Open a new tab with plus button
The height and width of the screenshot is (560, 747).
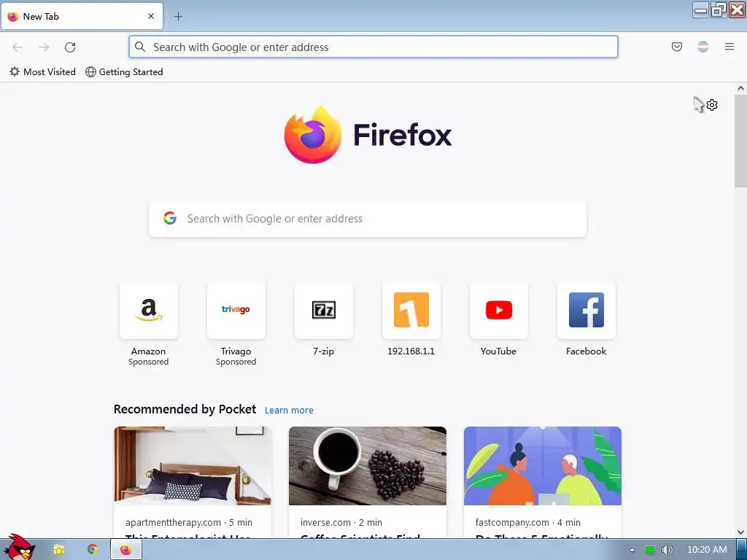pyautogui.click(x=178, y=17)
